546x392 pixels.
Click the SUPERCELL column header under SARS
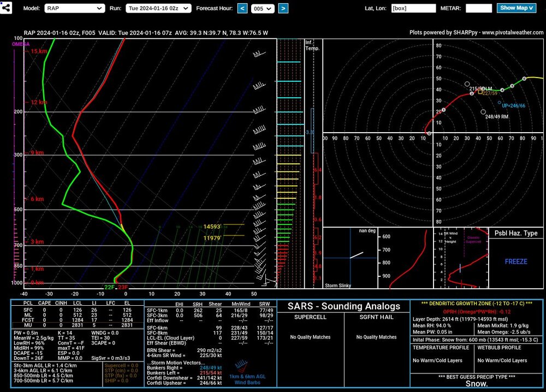[x=311, y=317]
